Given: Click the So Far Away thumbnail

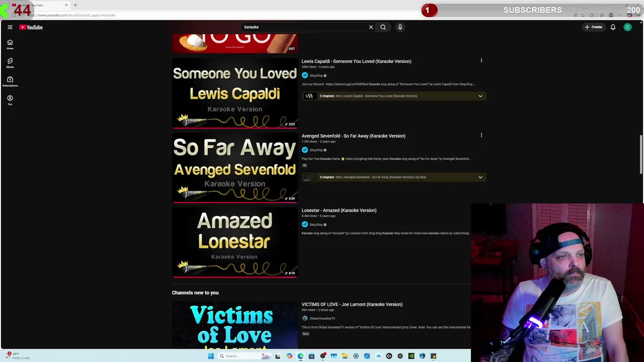Looking at the screenshot, I should [x=234, y=167].
